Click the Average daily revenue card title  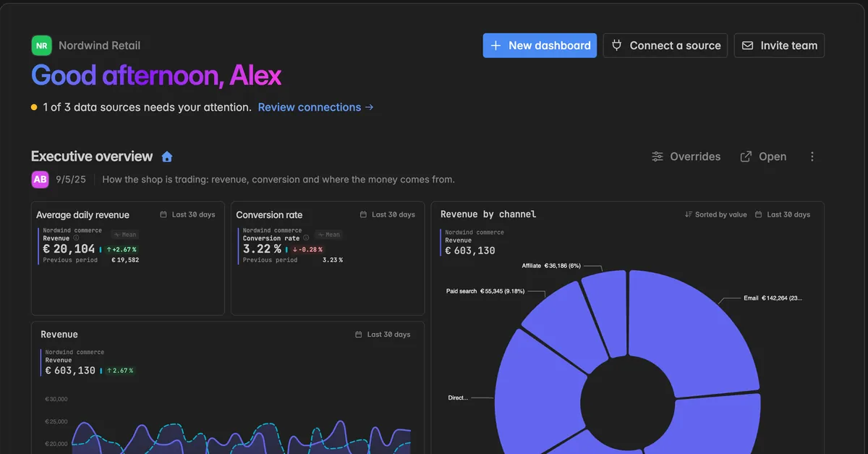(x=82, y=215)
